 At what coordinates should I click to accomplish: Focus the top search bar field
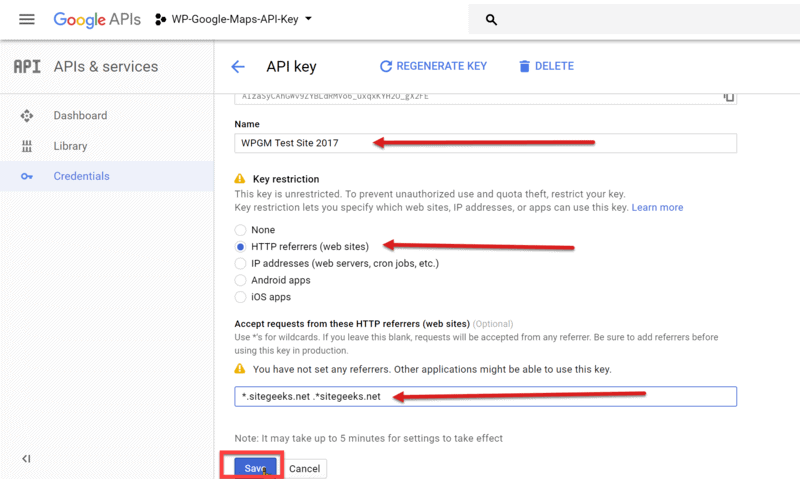point(634,19)
